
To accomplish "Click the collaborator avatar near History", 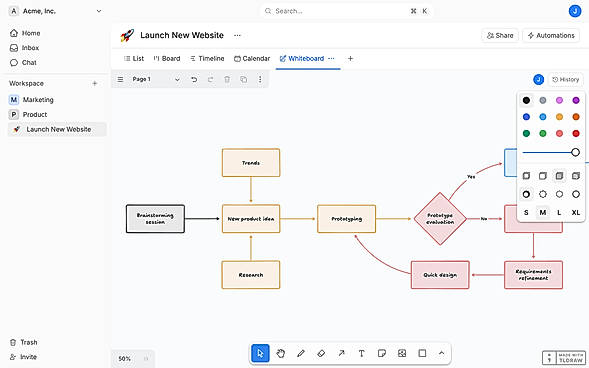I will click(x=538, y=79).
